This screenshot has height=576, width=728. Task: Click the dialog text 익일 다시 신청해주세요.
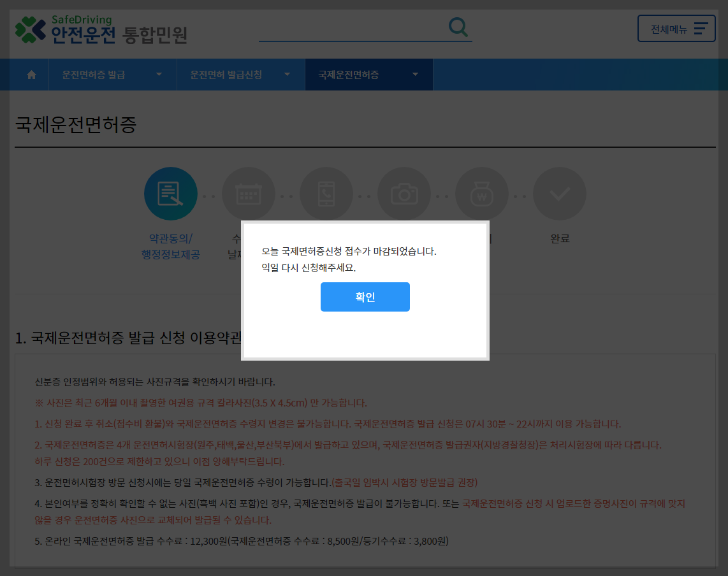tap(309, 268)
